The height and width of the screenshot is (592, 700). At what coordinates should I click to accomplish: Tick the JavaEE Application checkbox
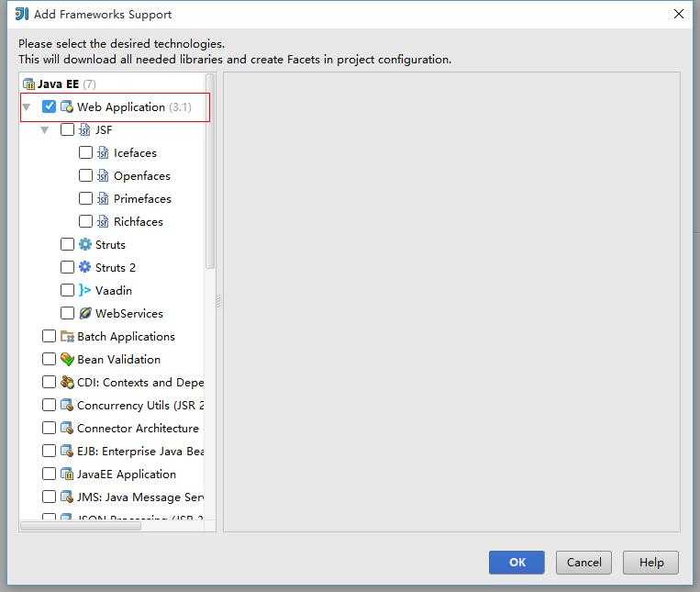[x=49, y=474]
